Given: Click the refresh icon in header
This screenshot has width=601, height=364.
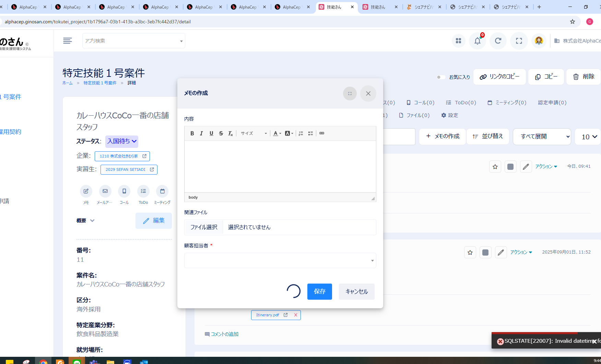Looking at the screenshot, I should coord(498,41).
